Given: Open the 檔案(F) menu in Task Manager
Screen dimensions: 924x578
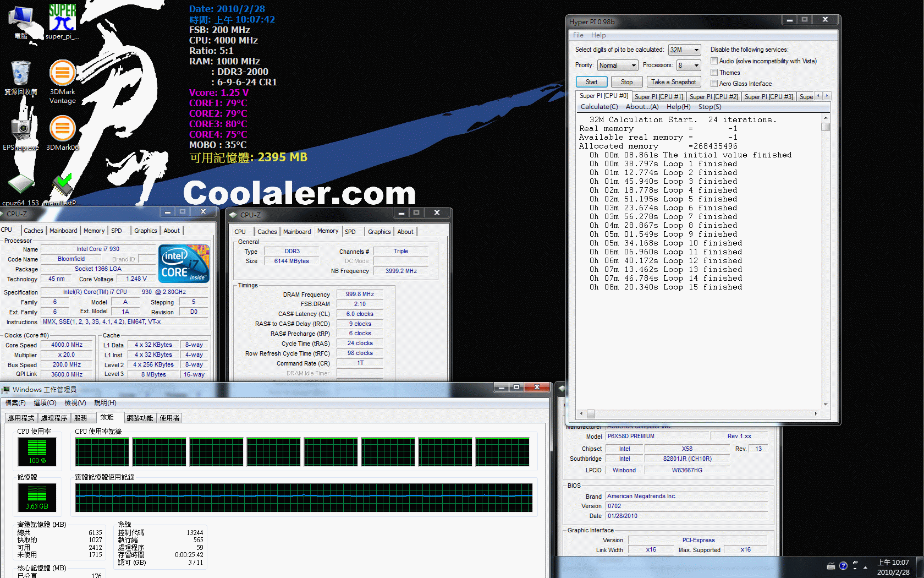Looking at the screenshot, I should click(15, 403).
